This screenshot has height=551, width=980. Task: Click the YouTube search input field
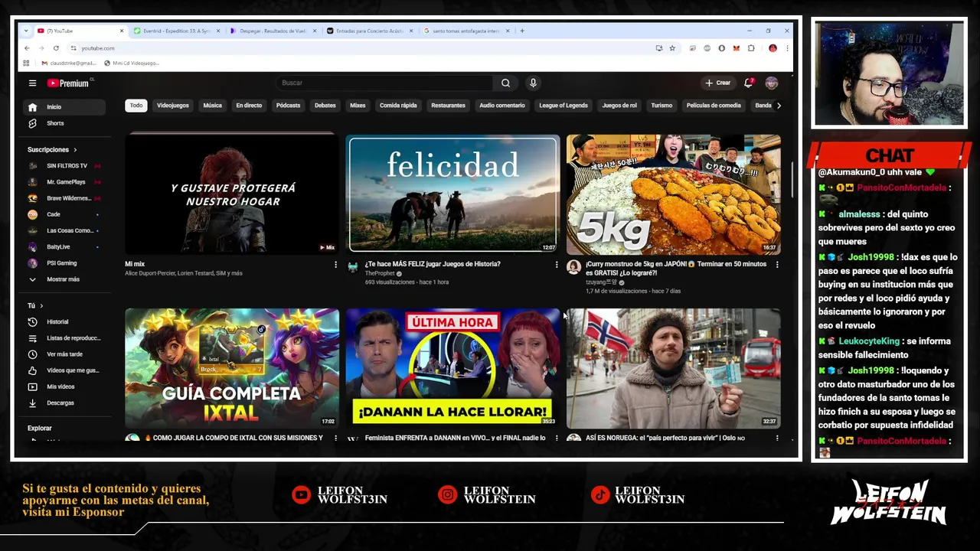coord(384,83)
